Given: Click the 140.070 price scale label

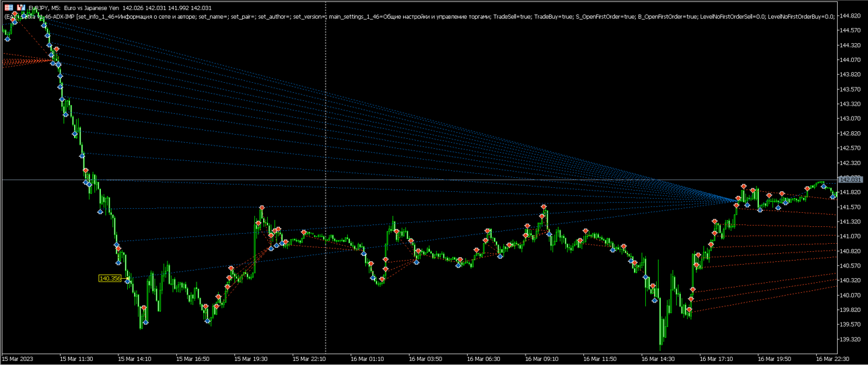Looking at the screenshot, I should click(x=851, y=295).
